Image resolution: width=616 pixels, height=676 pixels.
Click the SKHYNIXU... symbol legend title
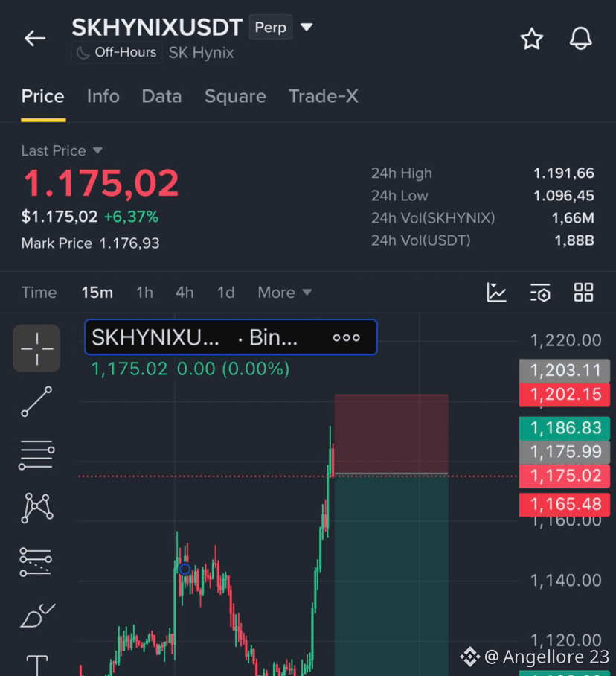[155, 337]
